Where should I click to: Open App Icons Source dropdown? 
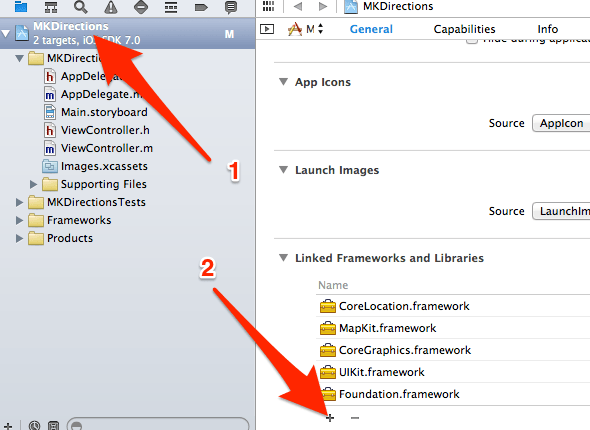click(x=561, y=123)
